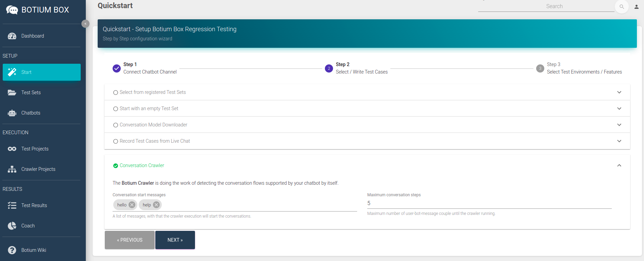
Task: Click the BOTIUM BOX title text
Action: pyautogui.click(x=45, y=10)
